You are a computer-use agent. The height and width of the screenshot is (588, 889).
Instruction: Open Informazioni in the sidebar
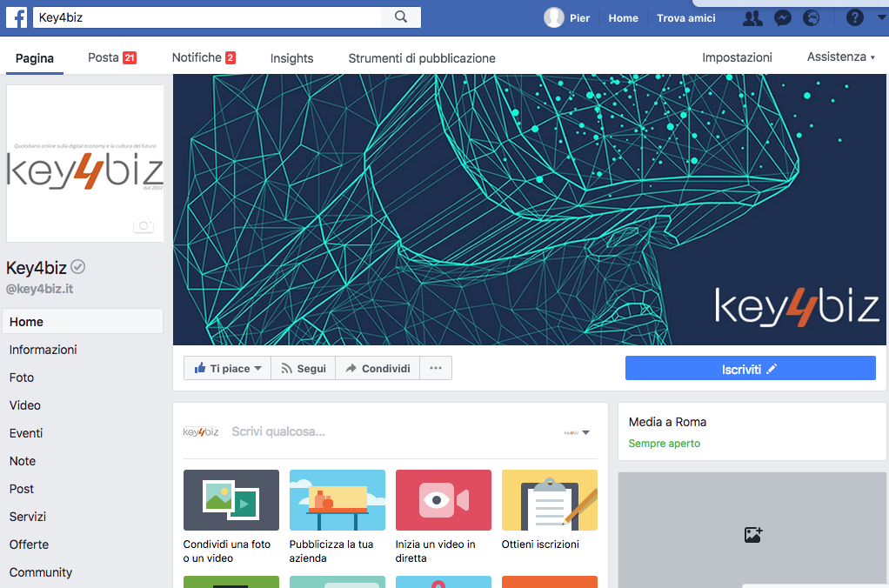43,350
